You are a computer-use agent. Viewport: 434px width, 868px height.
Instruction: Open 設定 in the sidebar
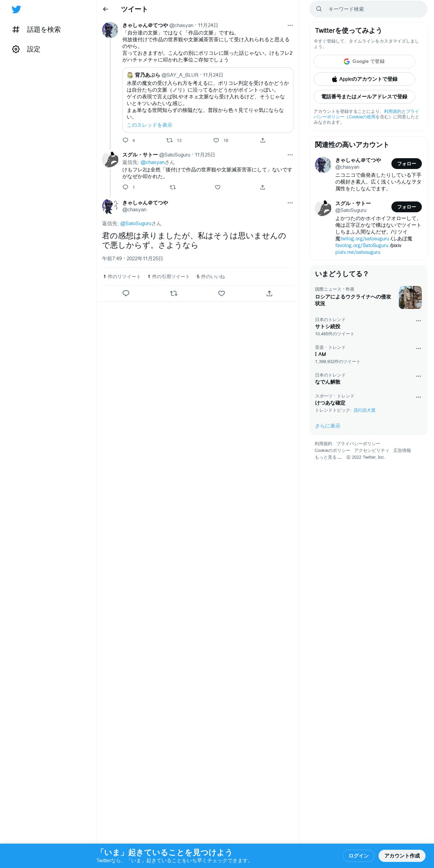point(26,49)
